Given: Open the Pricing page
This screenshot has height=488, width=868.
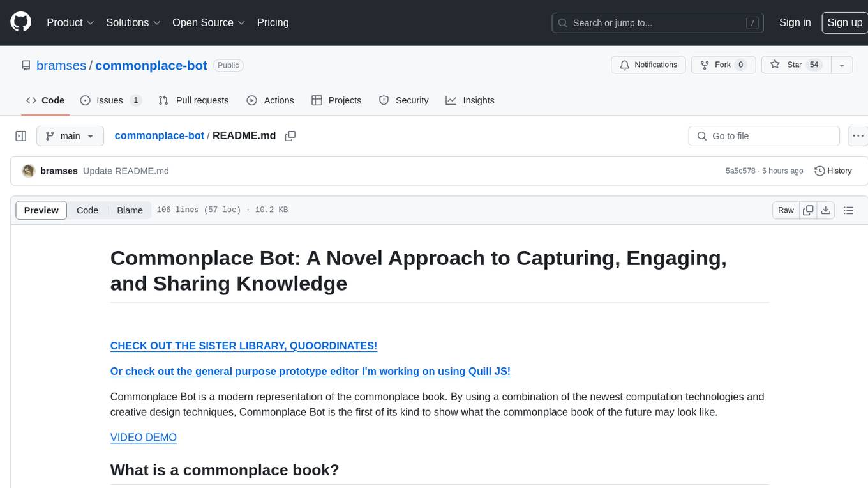Looking at the screenshot, I should 273,22.
